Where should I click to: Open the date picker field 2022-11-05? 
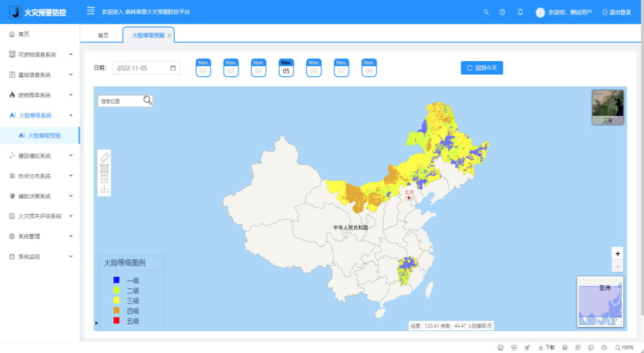click(146, 68)
